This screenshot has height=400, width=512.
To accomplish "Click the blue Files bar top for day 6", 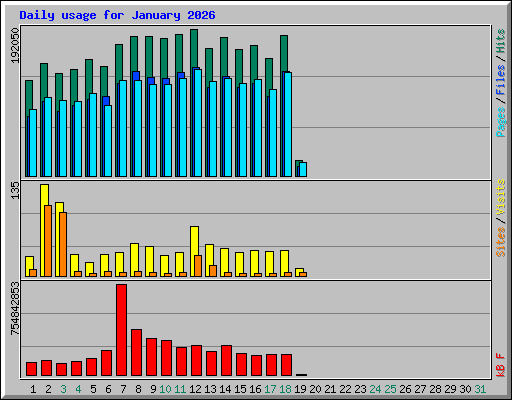I will pyautogui.click(x=106, y=101).
